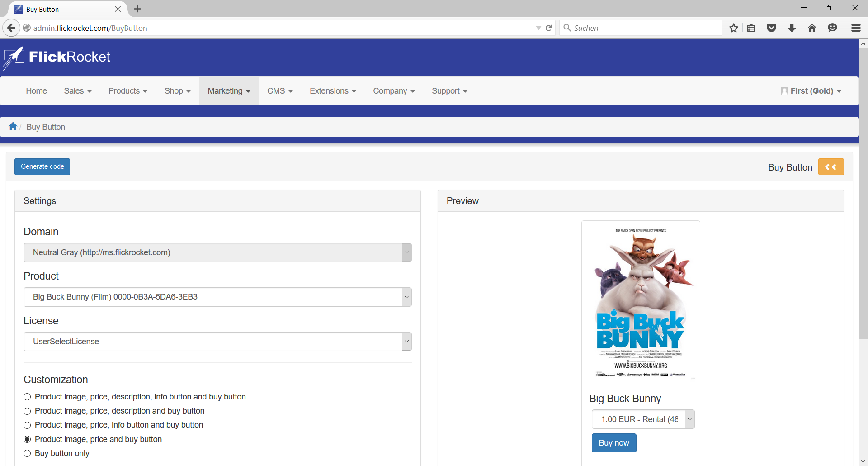Screen dimensions: 868x466
Task: Click the search magnifier icon
Action: tap(567, 28)
